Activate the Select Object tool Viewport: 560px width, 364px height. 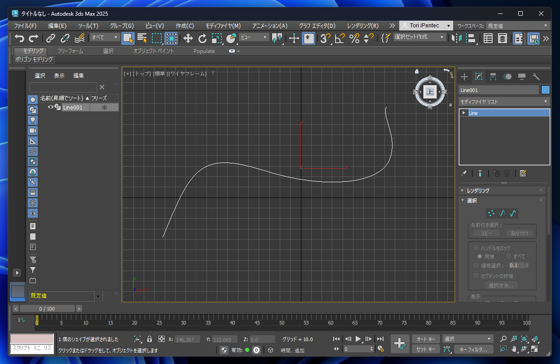128,38
